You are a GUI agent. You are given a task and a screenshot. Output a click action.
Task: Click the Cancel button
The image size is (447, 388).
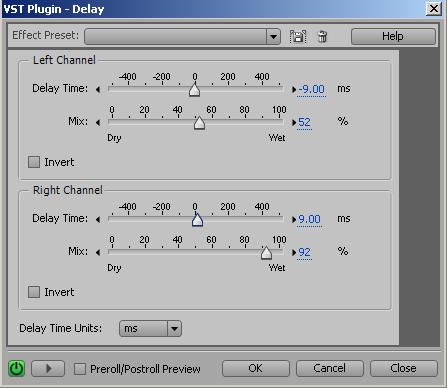pyautogui.click(x=330, y=368)
